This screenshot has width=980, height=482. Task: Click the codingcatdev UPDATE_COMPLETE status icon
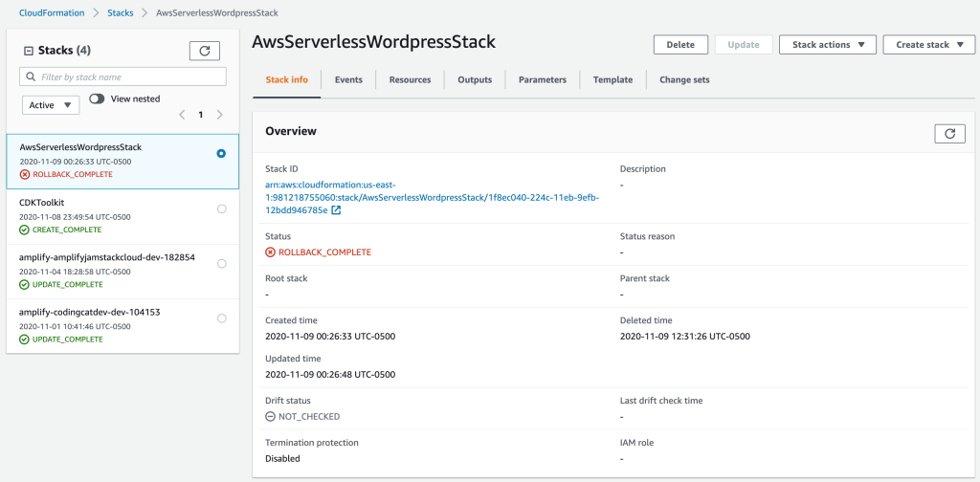tap(24, 340)
